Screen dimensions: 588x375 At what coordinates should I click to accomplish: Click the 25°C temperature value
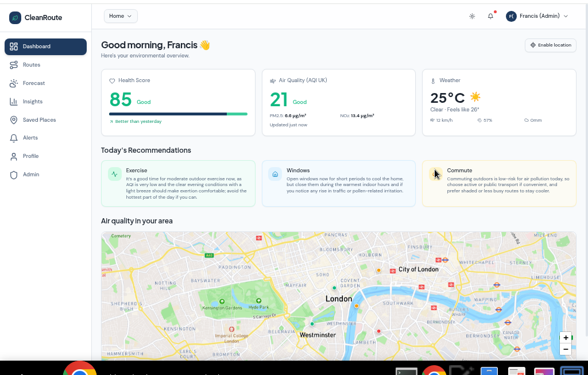448,98
